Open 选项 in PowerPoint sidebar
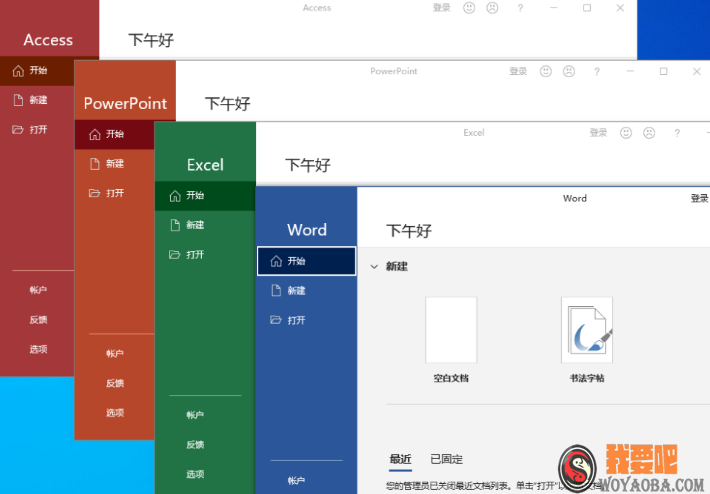This screenshot has width=710, height=494. (115, 412)
